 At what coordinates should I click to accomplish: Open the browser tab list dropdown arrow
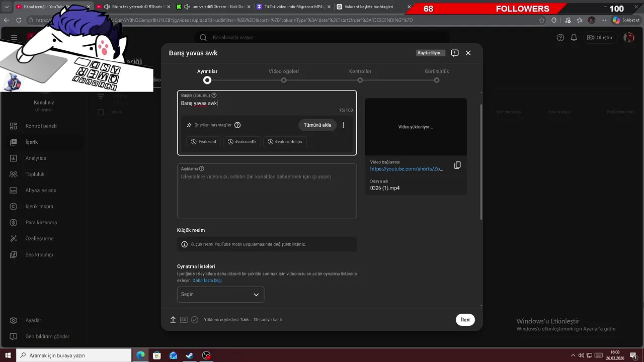pyautogui.click(x=7, y=7)
